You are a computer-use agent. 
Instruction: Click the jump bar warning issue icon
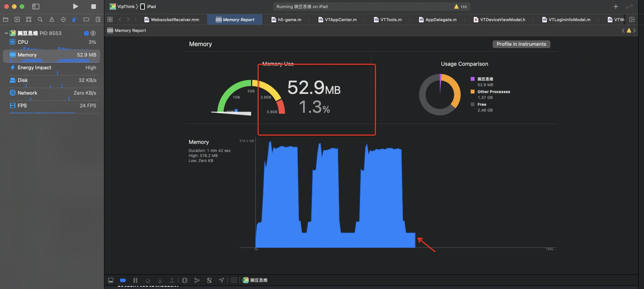click(629, 30)
